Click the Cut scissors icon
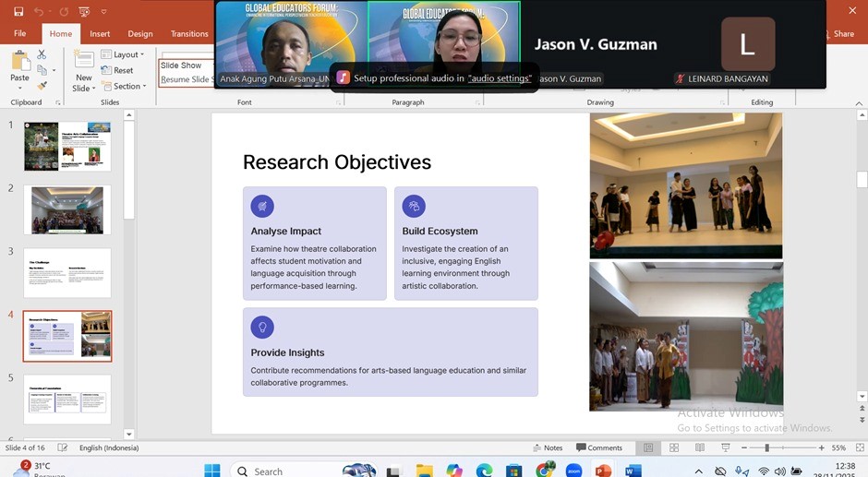The image size is (868, 477). [x=42, y=55]
